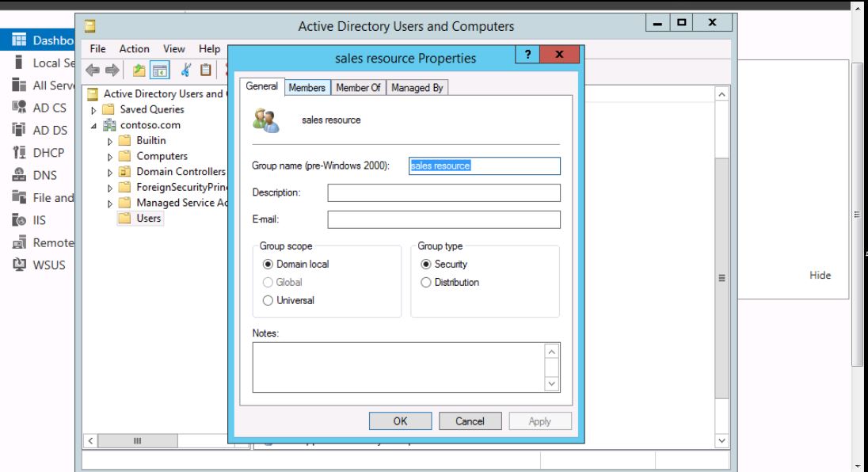This screenshot has height=472, width=868.
Task: Open the Help menu
Action: pos(209,48)
